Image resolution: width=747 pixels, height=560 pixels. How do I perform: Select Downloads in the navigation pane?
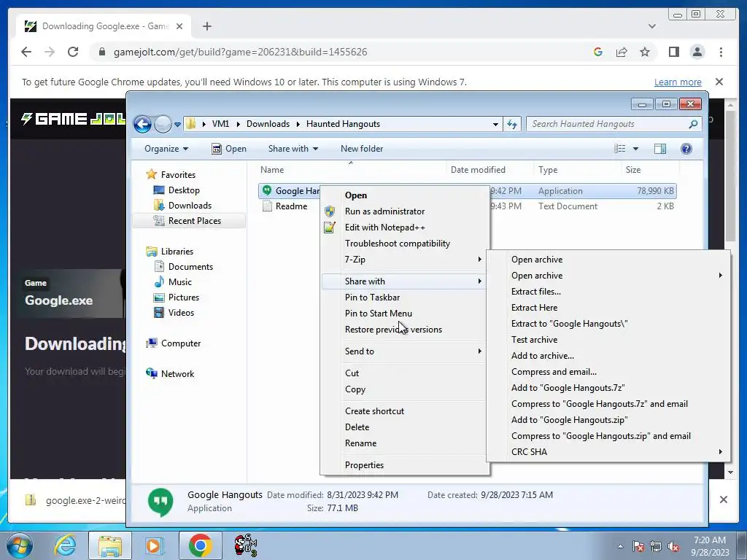pos(182,205)
